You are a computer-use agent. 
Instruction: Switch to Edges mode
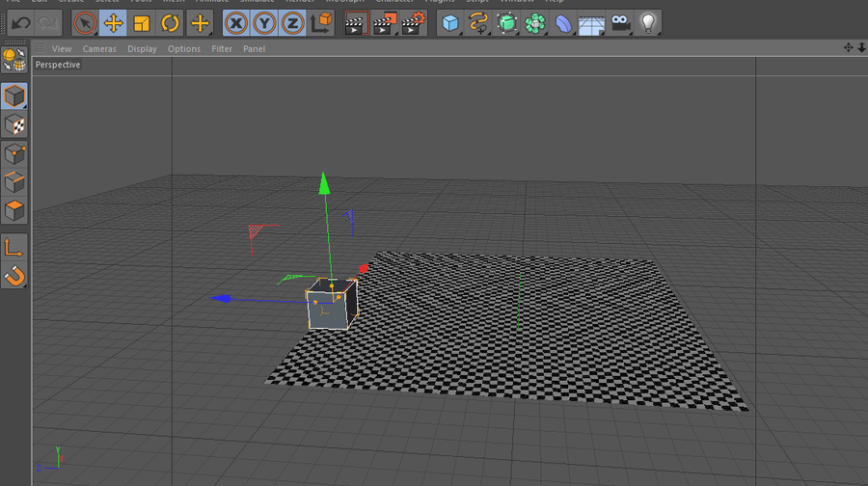point(14,182)
